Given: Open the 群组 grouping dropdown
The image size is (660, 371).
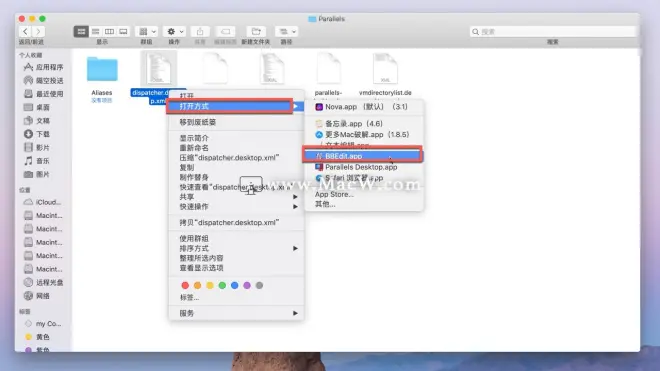Looking at the screenshot, I should [x=147, y=32].
